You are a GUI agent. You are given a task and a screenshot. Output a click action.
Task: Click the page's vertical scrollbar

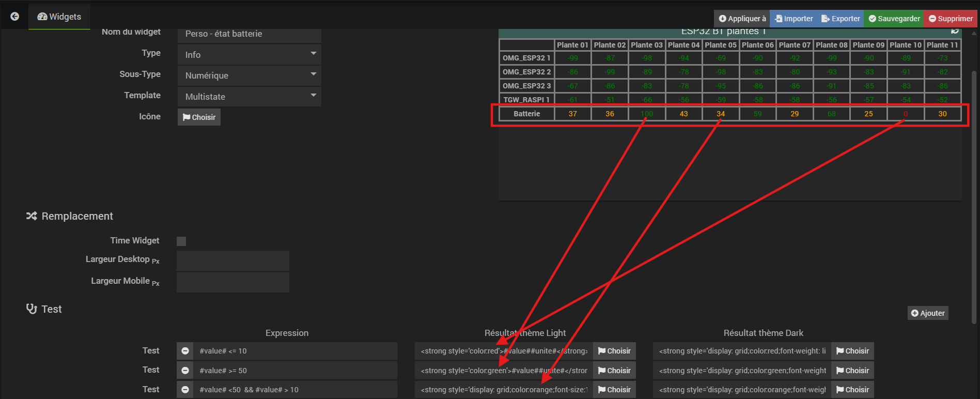pos(974,196)
